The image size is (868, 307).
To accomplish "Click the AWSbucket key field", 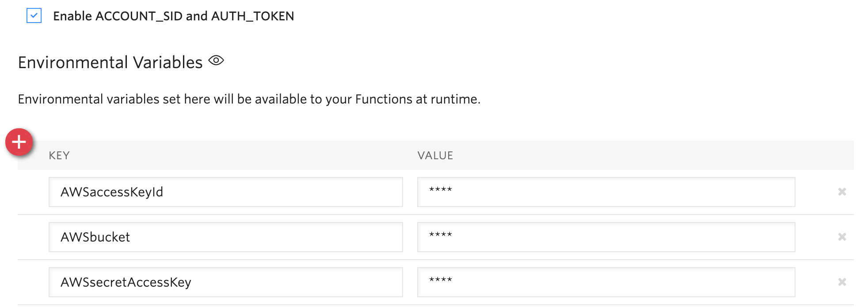I will click(x=225, y=237).
